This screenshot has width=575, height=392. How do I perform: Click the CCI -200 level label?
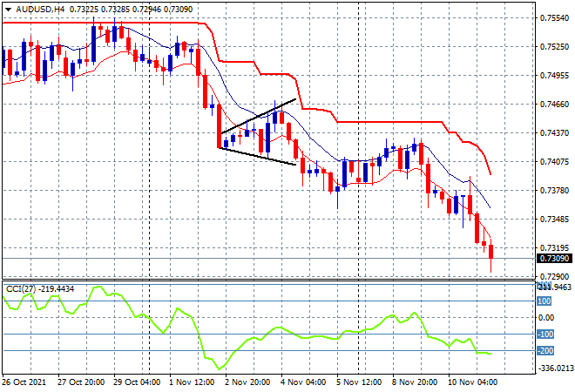544,351
